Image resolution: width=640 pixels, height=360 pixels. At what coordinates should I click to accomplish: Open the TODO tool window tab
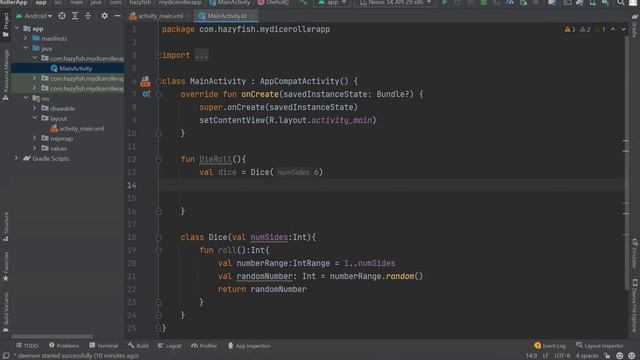27,346
